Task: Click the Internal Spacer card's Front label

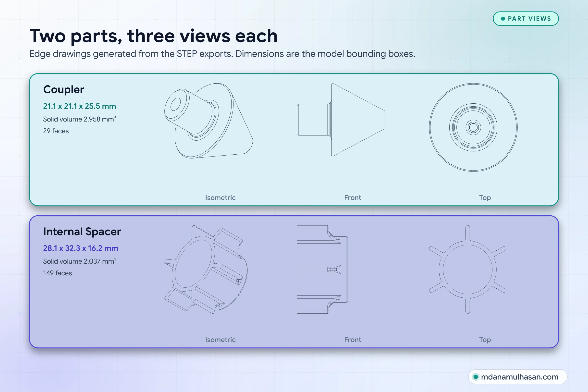Action: click(x=353, y=340)
